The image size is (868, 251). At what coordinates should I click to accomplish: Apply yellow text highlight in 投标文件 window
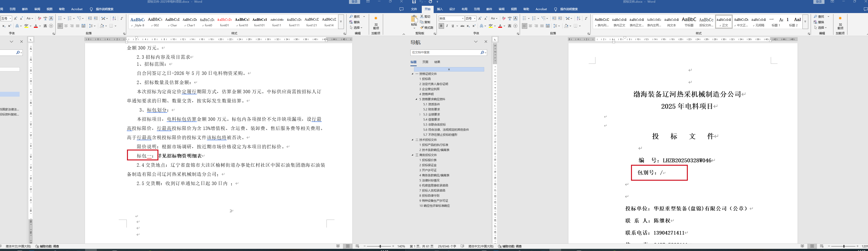[x=491, y=26]
